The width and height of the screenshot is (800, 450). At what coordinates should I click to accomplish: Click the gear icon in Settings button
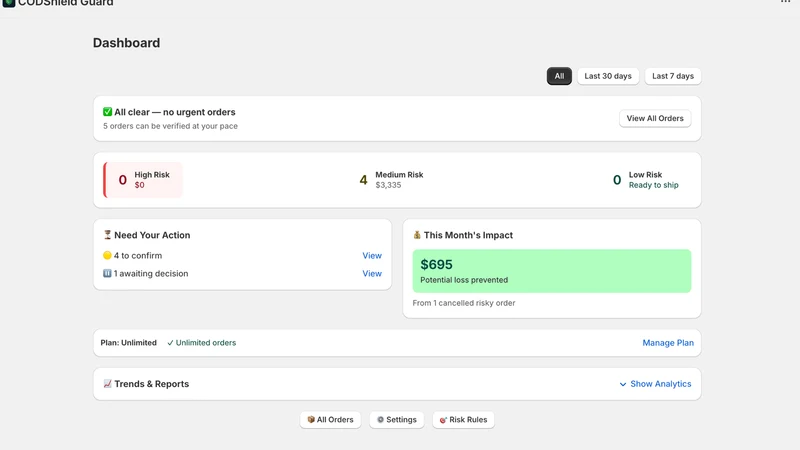380,419
